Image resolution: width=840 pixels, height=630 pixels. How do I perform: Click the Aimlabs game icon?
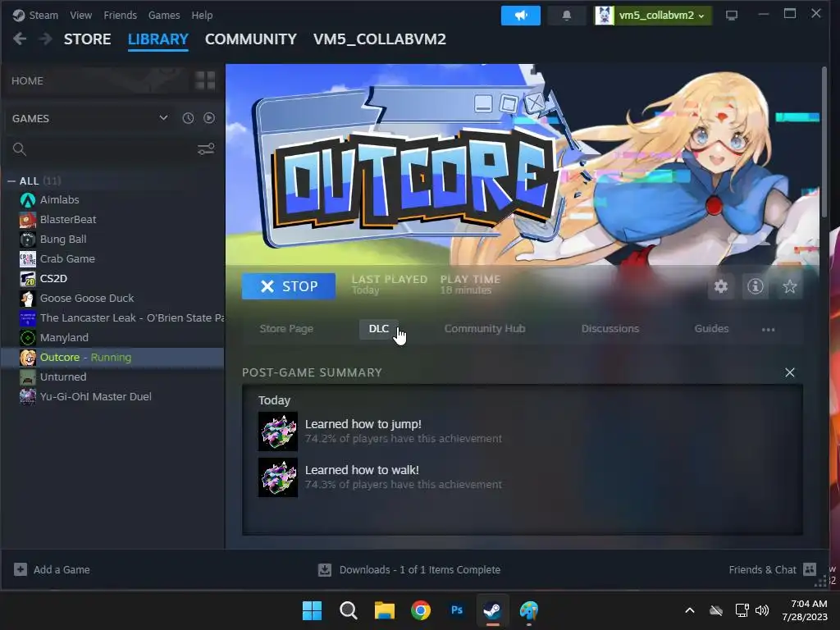point(28,200)
